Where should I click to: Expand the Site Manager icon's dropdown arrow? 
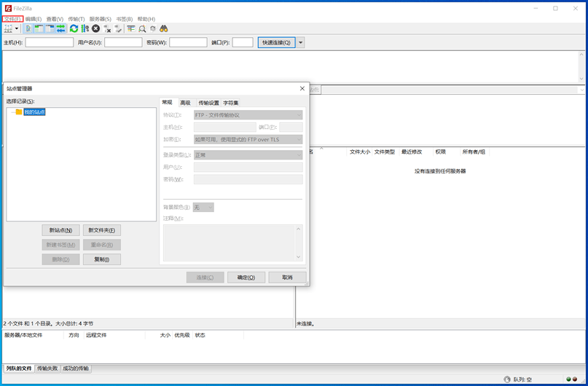17,28
